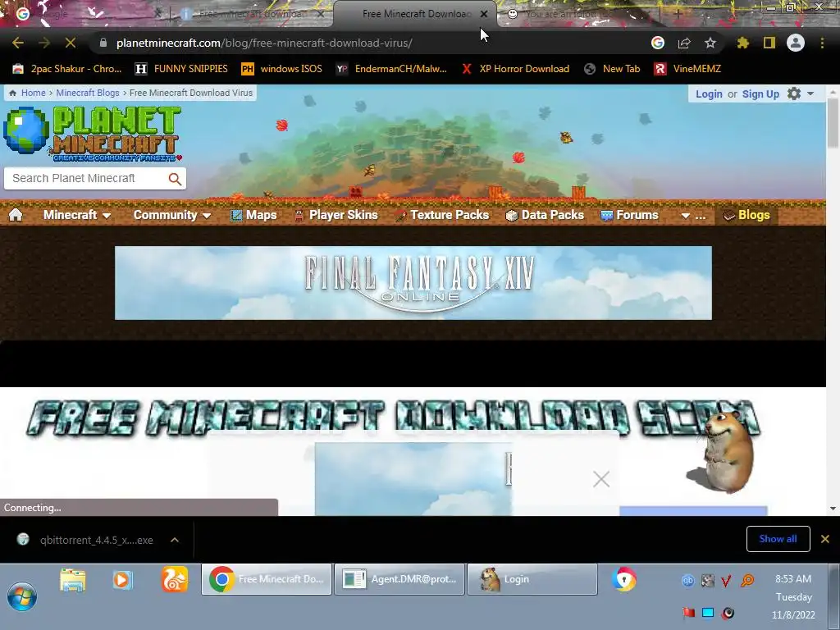Image resolution: width=840 pixels, height=630 pixels.
Task: Open the New Tab bookmark
Action: pos(612,69)
